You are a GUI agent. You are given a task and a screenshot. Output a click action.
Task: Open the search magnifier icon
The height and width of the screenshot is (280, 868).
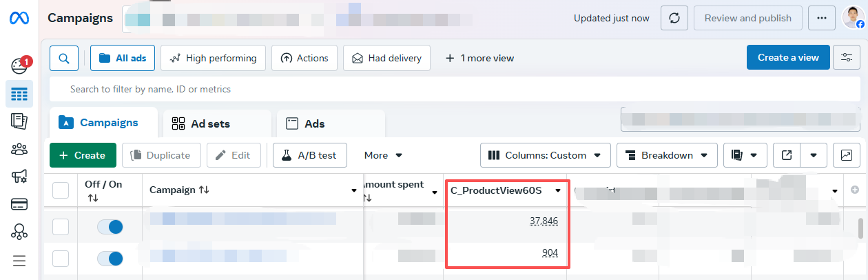pos(63,59)
